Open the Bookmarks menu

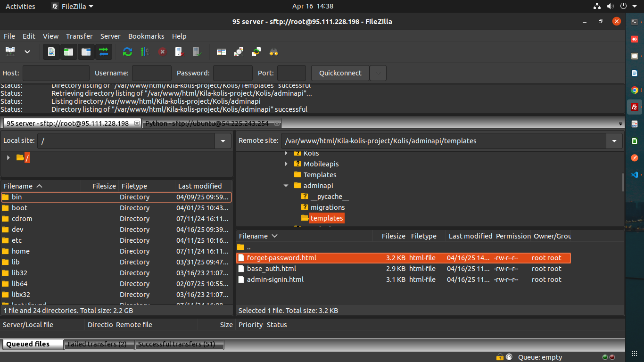point(146,36)
